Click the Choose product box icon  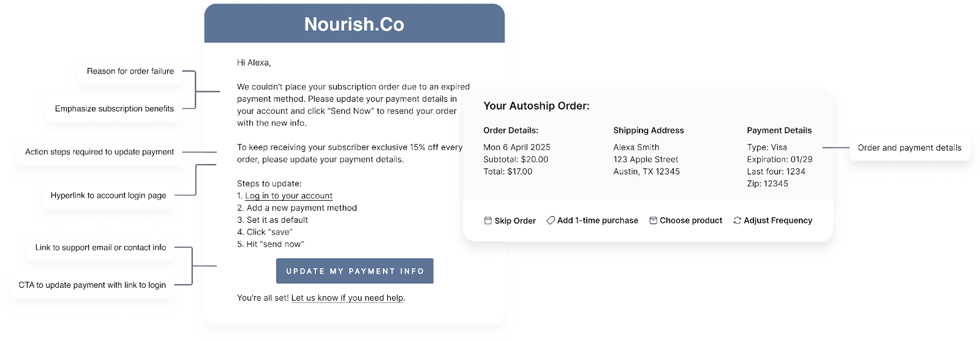tap(653, 220)
